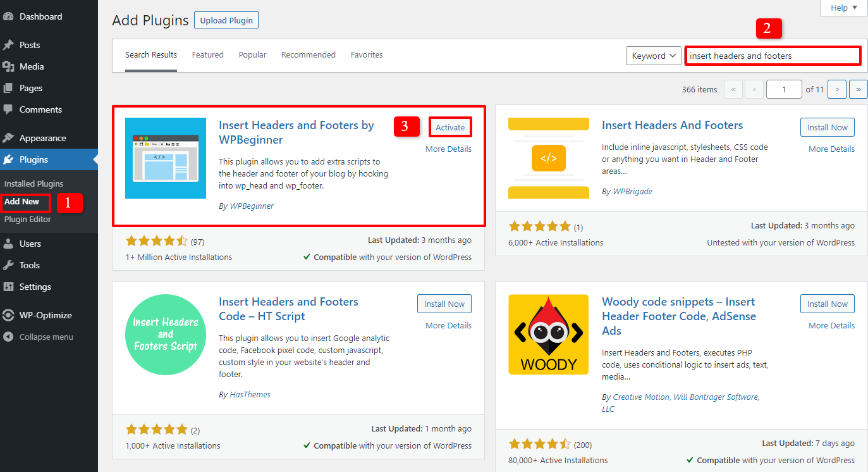Open the Pages menu item
This screenshot has width=868, height=472.
point(49,88)
